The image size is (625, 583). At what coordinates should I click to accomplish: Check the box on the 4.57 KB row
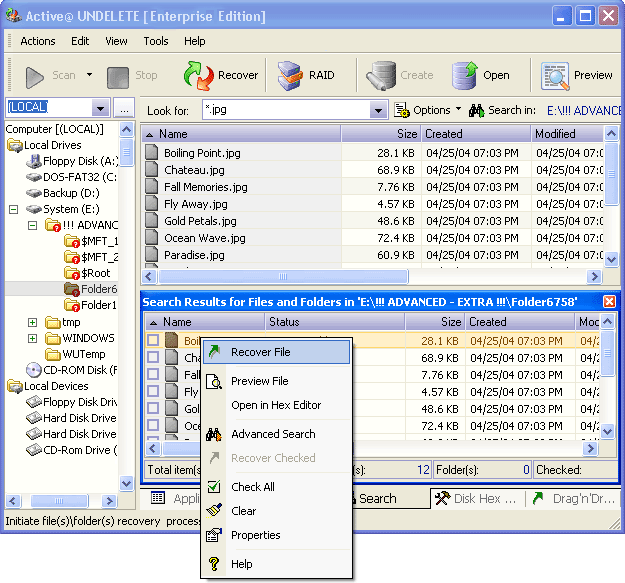[153, 391]
